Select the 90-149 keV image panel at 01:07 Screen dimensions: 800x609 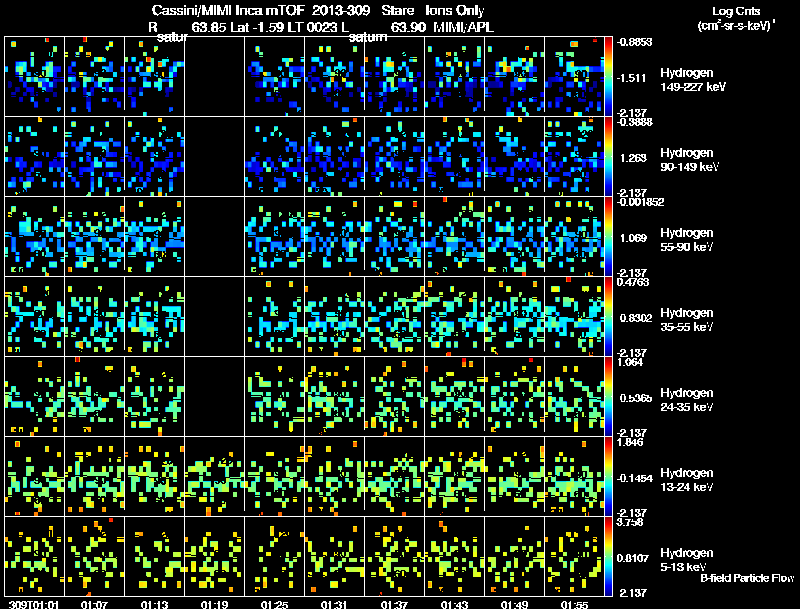(94, 156)
